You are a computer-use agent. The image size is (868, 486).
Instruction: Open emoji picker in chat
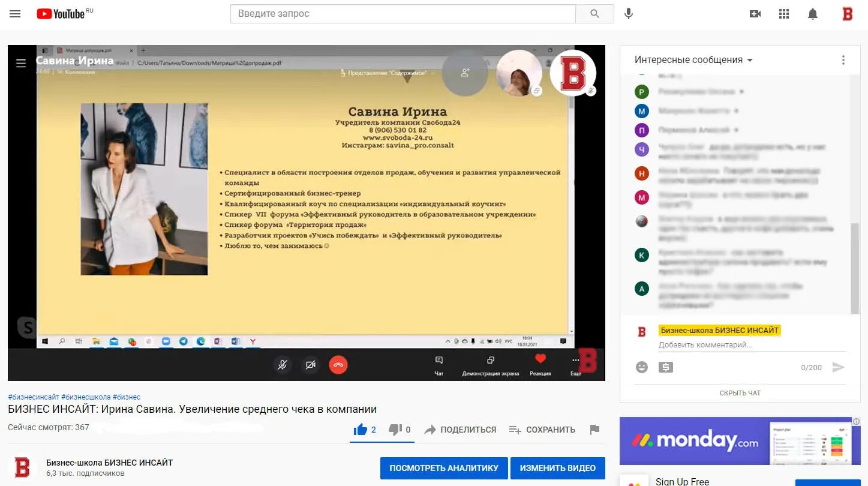pos(642,367)
